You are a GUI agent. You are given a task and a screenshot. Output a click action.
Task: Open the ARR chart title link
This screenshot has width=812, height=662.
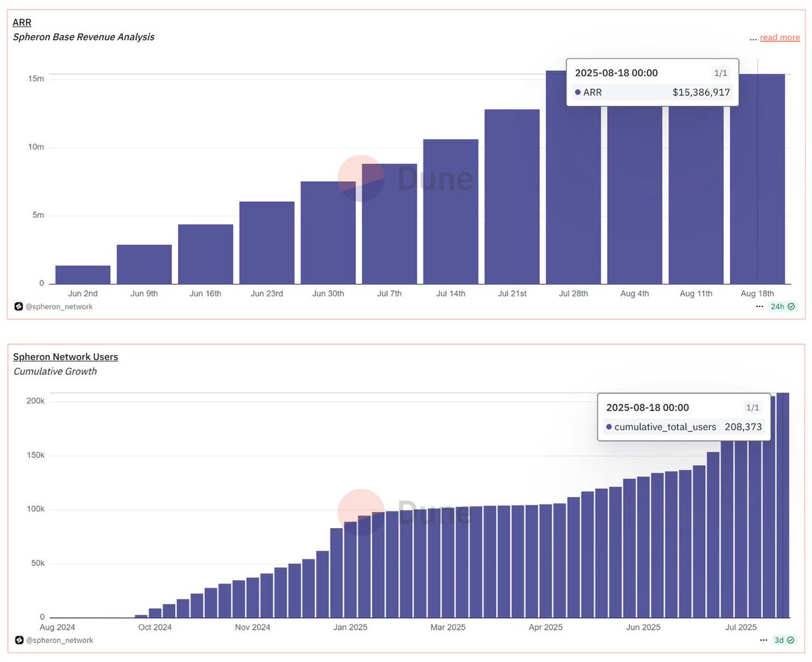pyautogui.click(x=22, y=22)
